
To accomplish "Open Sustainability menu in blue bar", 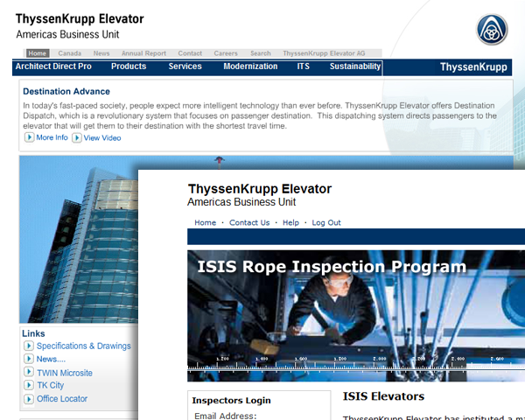I will [x=355, y=66].
